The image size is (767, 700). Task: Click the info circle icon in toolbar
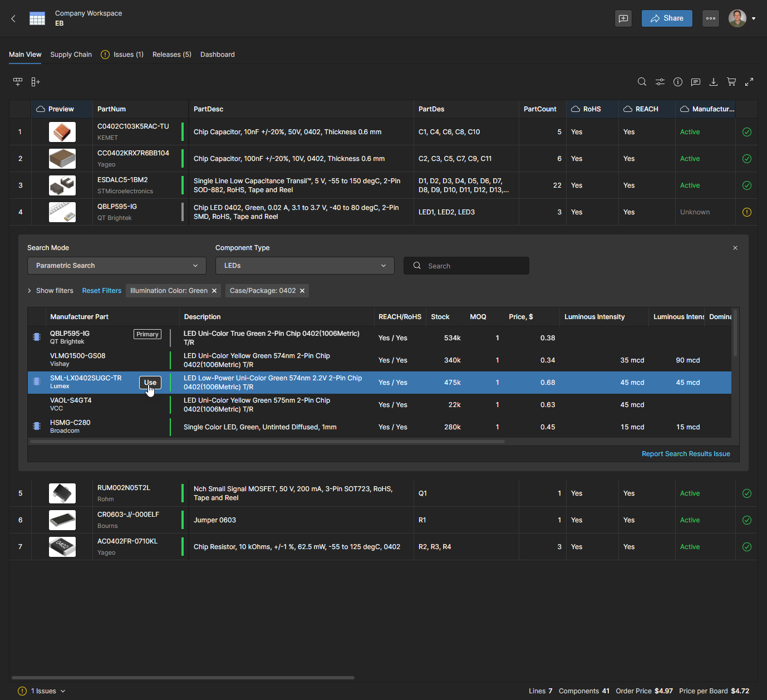tap(678, 82)
